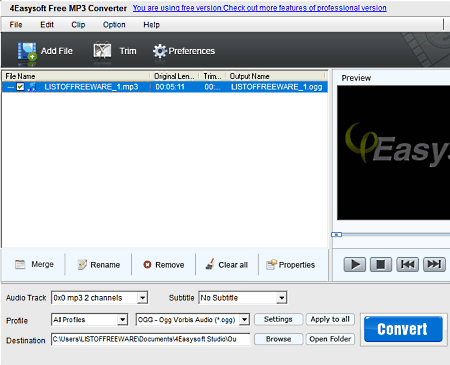Clear all files using the broom icon
Image resolution: width=450 pixels, height=365 pixels.
click(210, 265)
